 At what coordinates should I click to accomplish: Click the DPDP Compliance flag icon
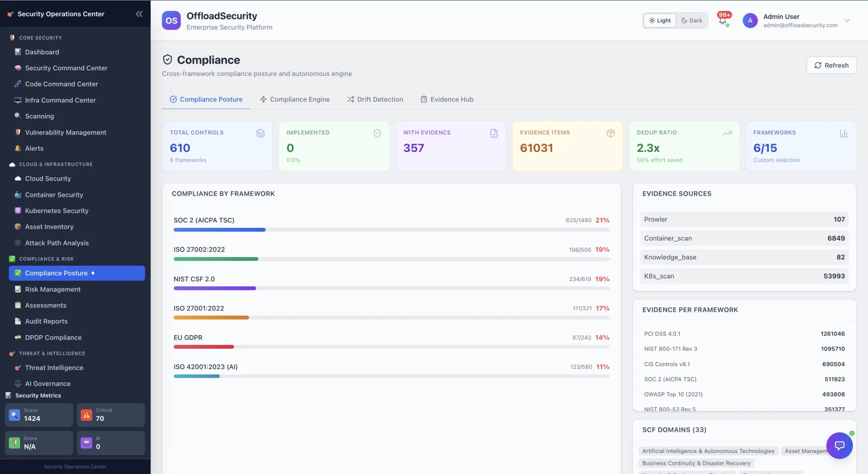tap(18, 337)
